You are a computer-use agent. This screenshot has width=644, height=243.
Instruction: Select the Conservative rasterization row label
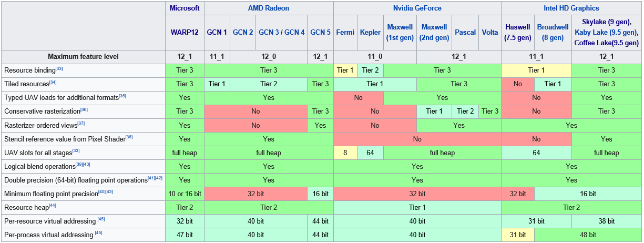(42, 112)
